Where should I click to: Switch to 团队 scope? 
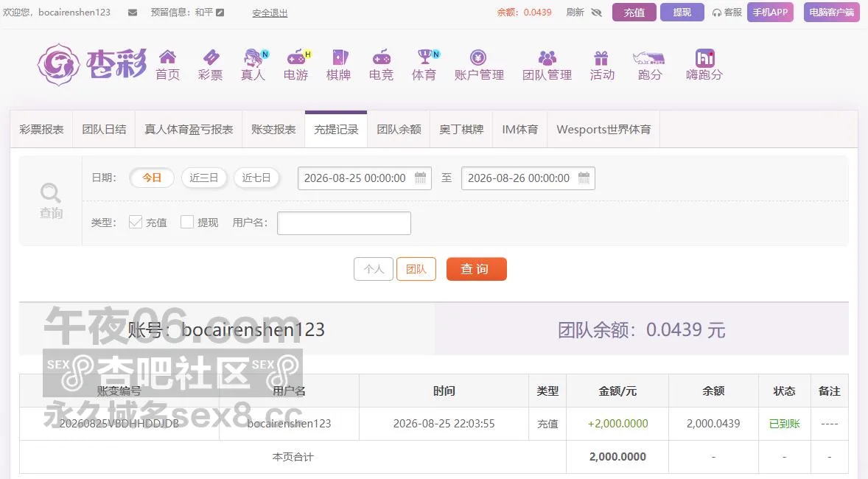(416, 269)
